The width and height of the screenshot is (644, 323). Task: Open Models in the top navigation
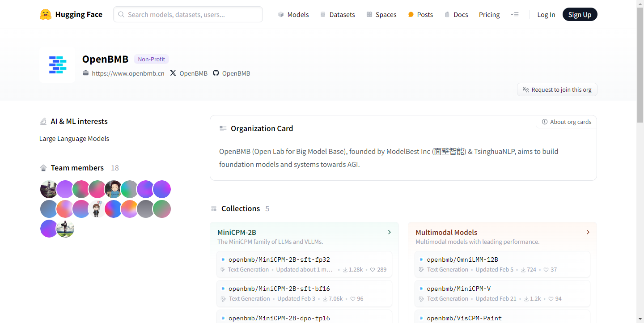293,14
